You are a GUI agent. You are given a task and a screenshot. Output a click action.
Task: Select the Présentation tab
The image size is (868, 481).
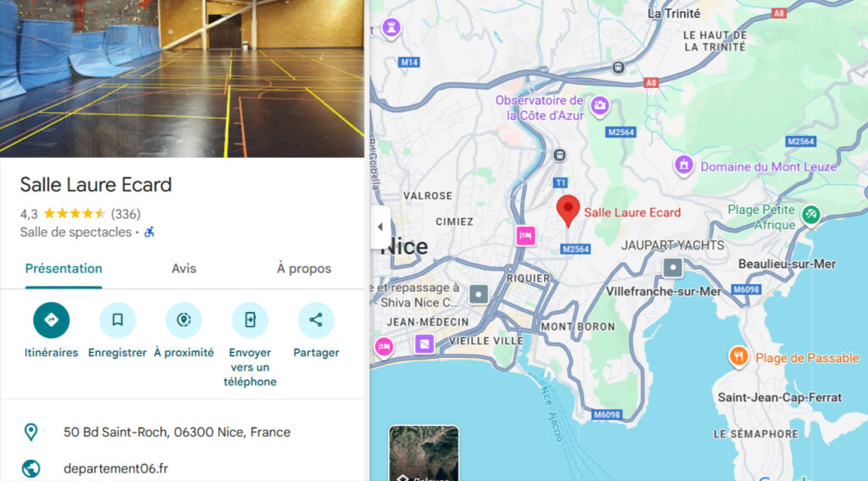(64, 269)
